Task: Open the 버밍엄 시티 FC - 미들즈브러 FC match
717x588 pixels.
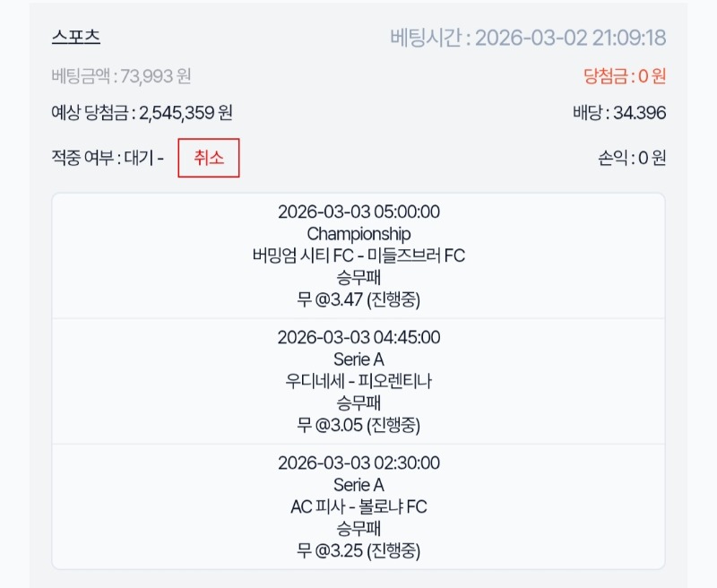Action: tap(358, 255)
